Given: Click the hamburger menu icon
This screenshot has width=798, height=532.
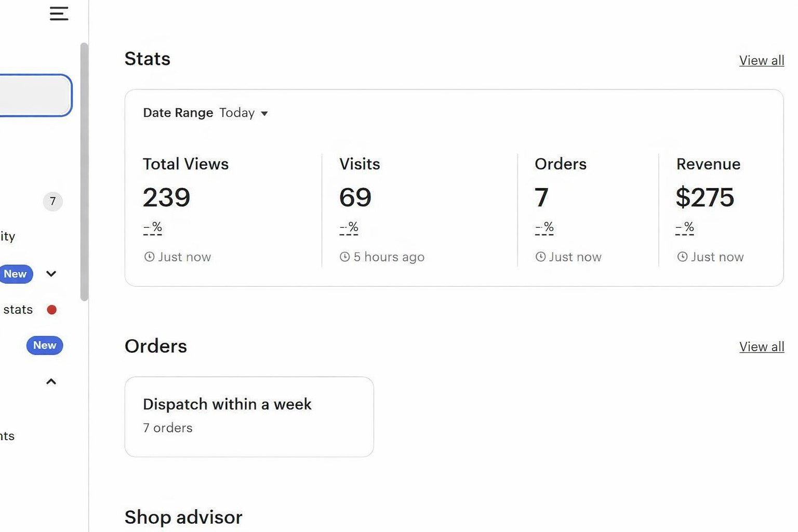Looking at the screenshot, I should [x=59, y=14].
